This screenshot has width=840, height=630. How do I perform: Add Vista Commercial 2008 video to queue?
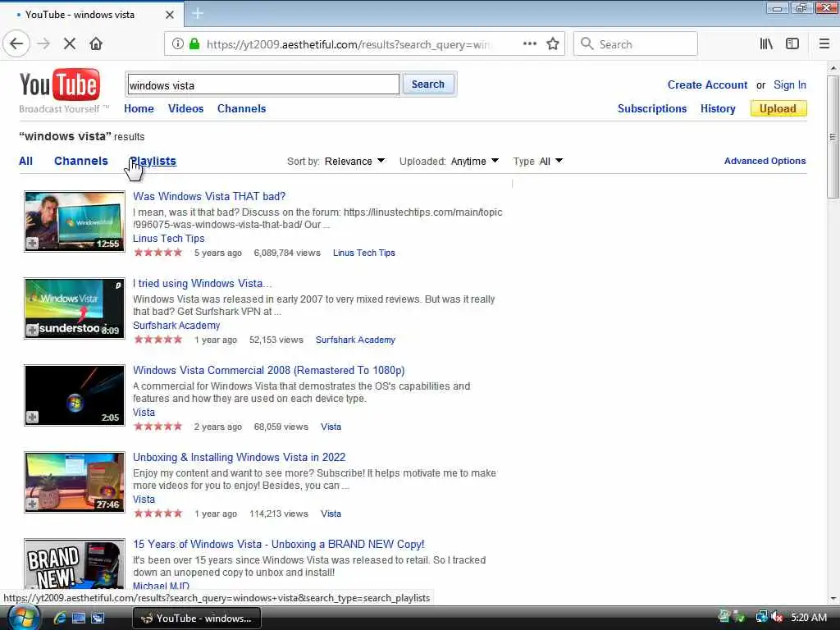(33, 418)
